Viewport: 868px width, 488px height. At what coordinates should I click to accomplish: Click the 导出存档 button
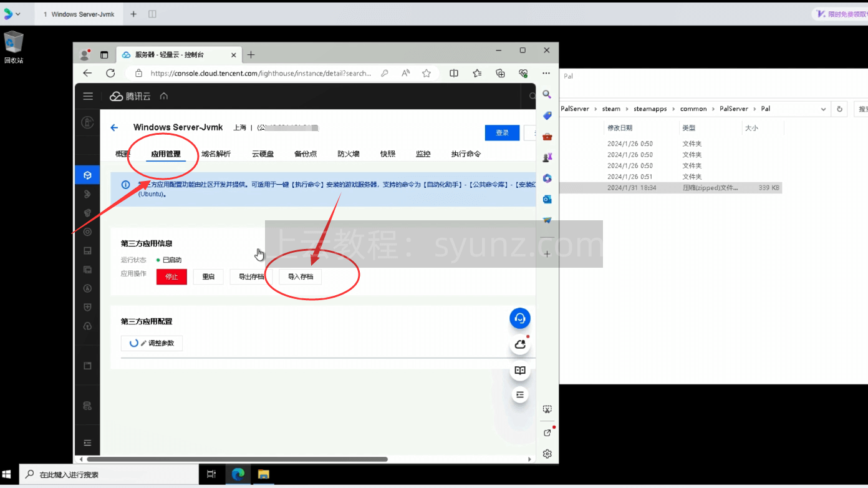(251, 276)
